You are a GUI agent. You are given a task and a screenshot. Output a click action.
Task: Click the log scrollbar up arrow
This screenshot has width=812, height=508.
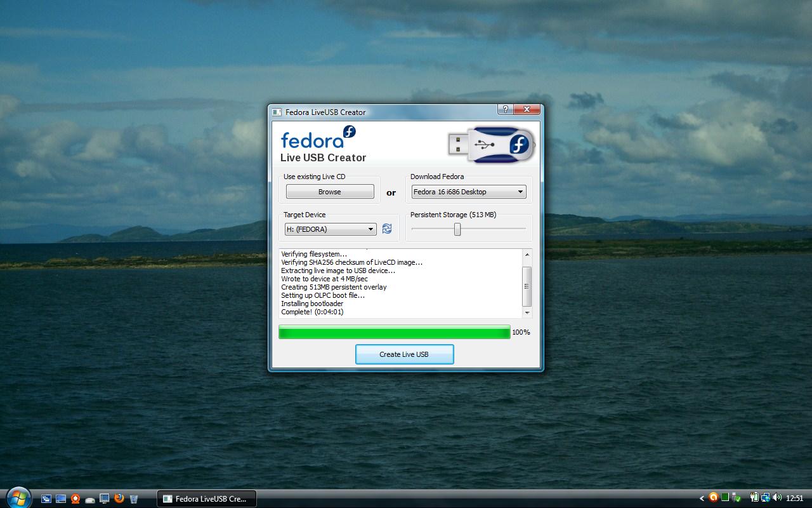point(527,255)
